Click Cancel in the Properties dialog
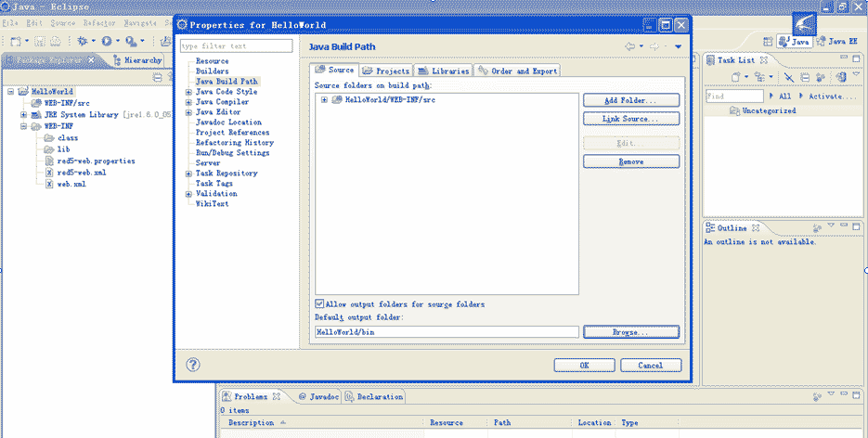Screen dimensions: 868x438 tap(651, 365)
